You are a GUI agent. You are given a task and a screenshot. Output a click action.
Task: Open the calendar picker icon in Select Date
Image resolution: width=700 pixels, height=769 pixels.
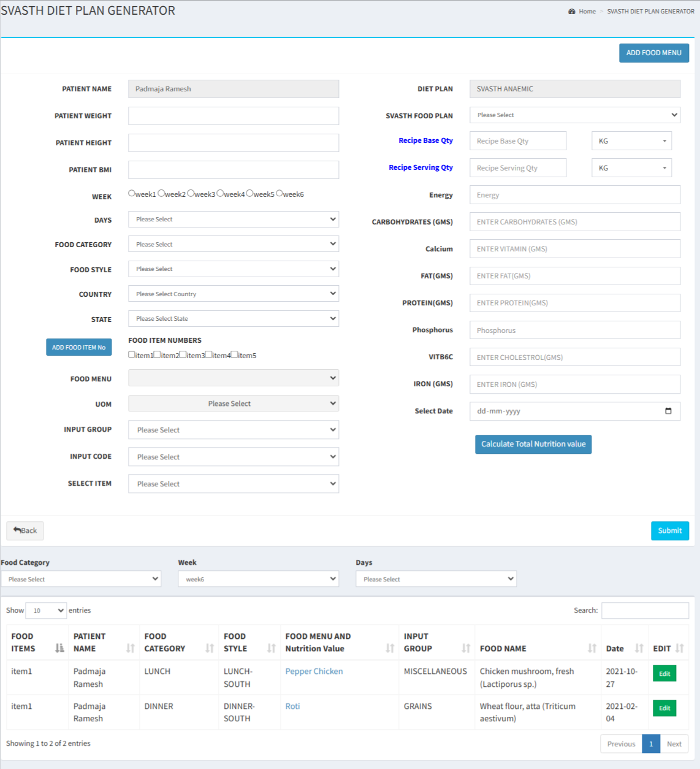tap(668, 411)
